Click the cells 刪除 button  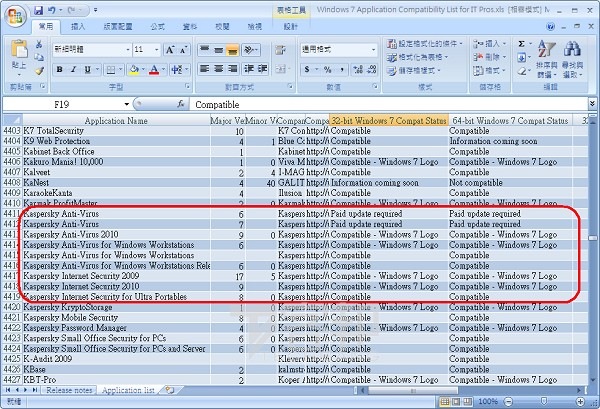[x=490, y=57]
